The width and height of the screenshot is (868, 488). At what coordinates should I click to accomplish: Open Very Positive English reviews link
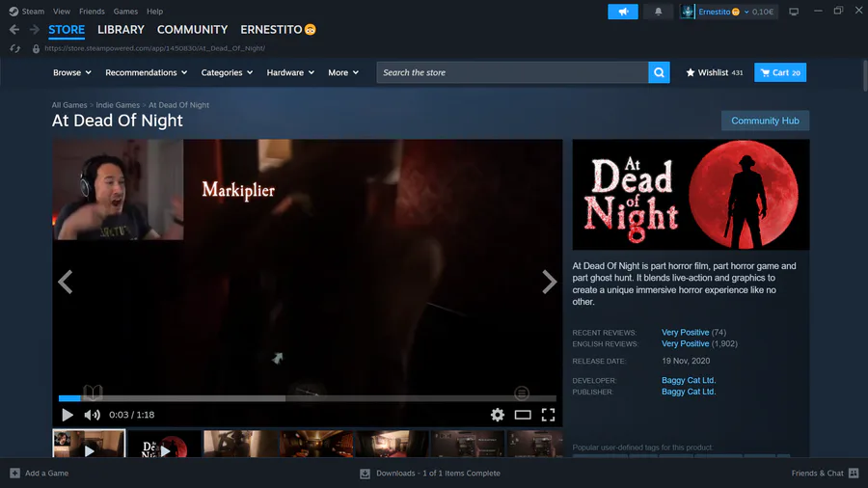coord(686,343)
